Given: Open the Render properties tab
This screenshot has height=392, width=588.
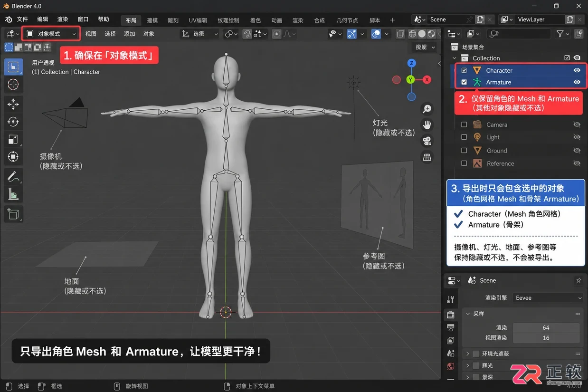Looking at the screenshot, I should point(451,315).
